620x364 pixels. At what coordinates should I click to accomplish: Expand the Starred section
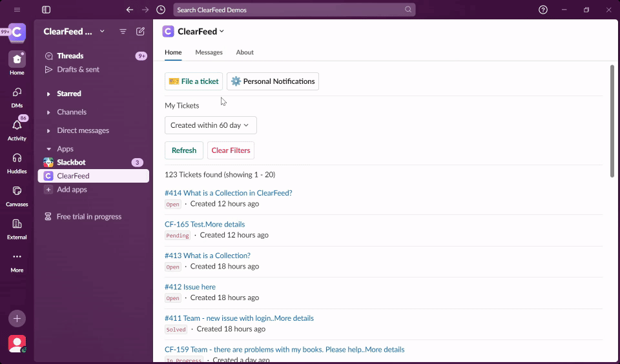[48, 94]
